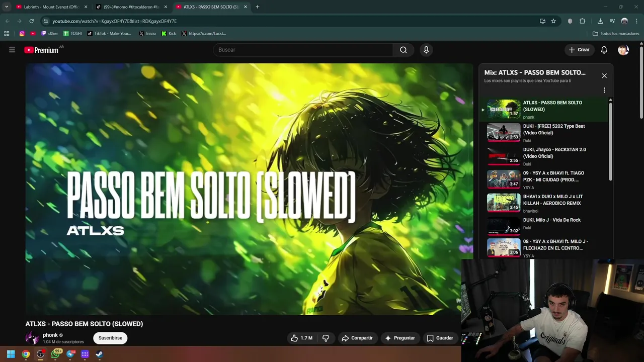644x362 pixels.
Task: Open the phonk channel name link
Action: pyautogui.click(x=50, y=335)
